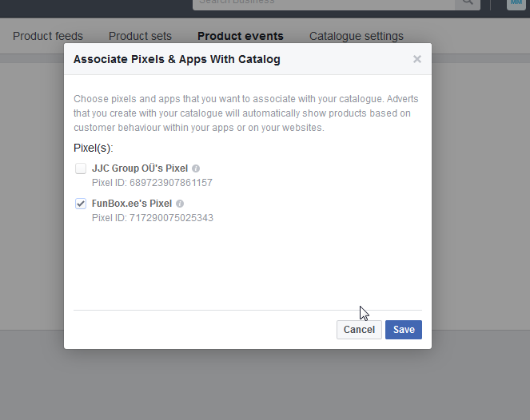Save the pixel association
Screen dimensions: 530x420
[x=403, y=330]
